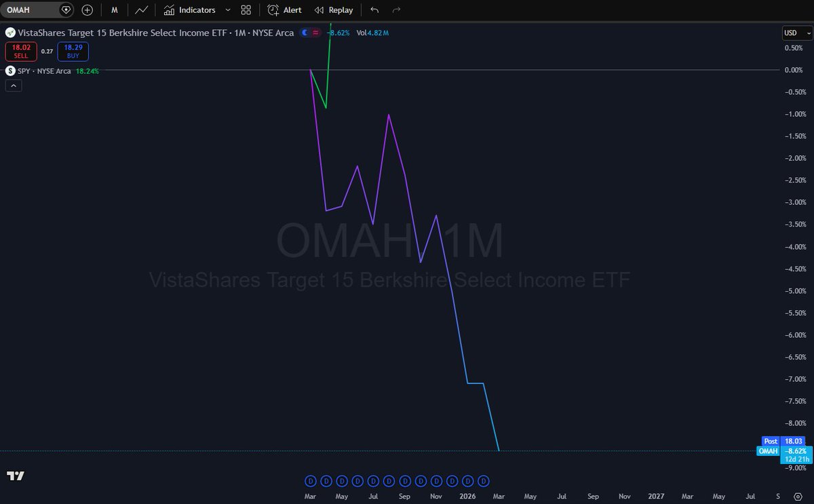The image size is (814, 504).
Task: Click the moon post-market session icon
Action: (x=305, y=33)
